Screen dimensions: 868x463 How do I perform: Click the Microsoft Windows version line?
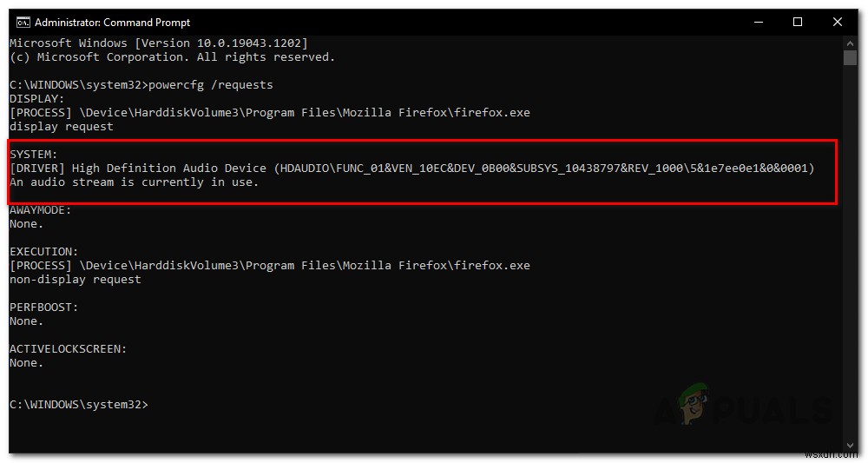(x=158, y=43)
